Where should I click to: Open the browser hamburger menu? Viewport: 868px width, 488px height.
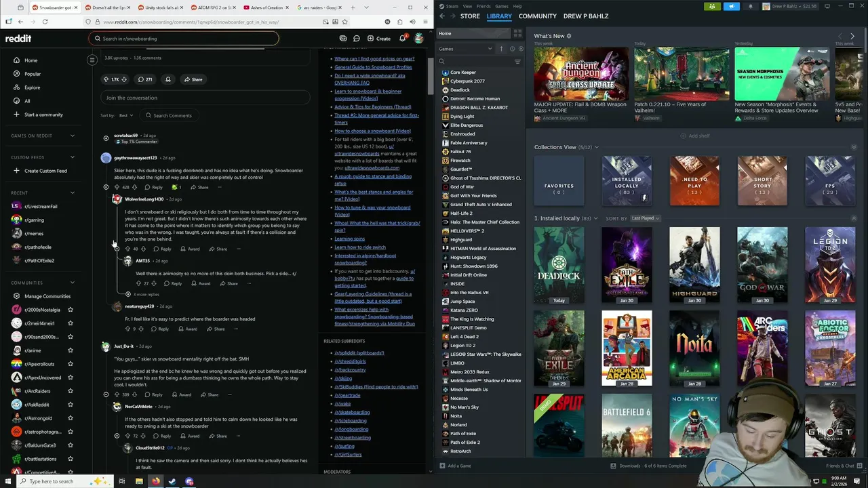coord(425,22)
